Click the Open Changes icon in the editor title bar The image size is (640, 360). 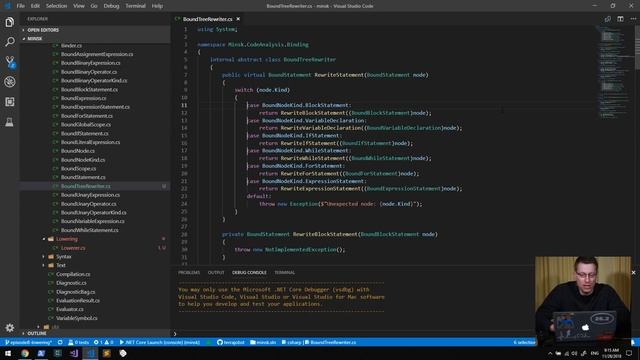pyautogui.click(x=607, y=19)
